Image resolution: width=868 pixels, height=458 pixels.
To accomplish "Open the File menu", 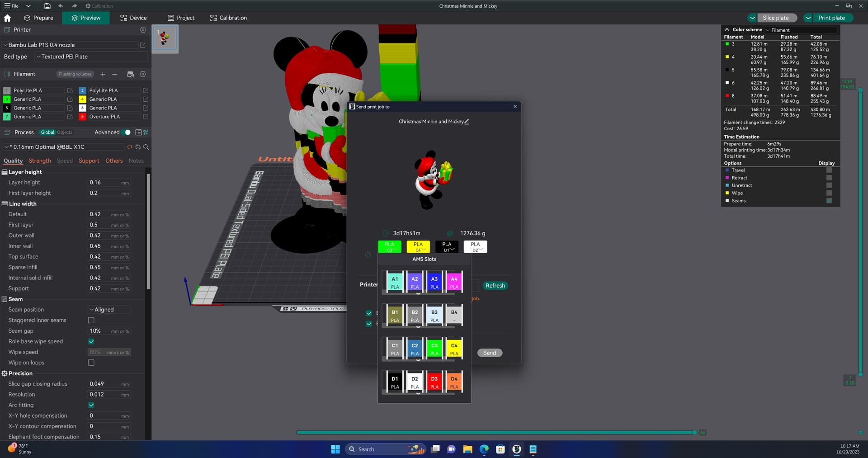I will 12,6.
